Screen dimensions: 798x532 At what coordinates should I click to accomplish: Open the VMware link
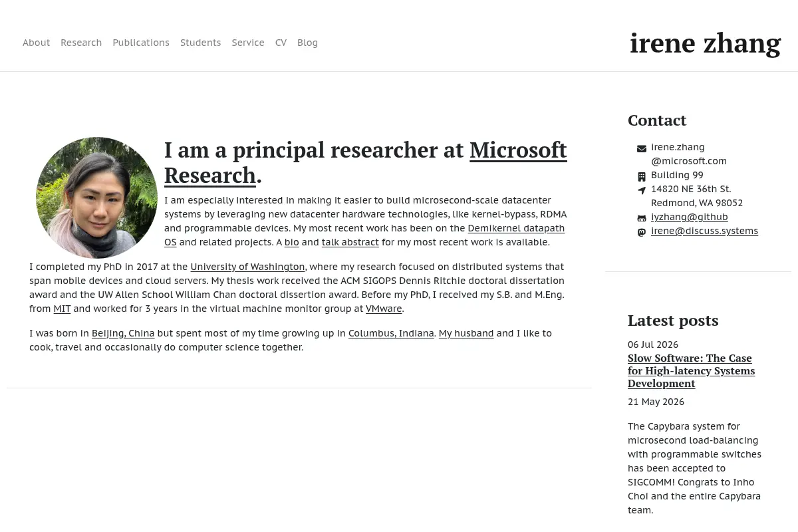click(x=384, y=309)
